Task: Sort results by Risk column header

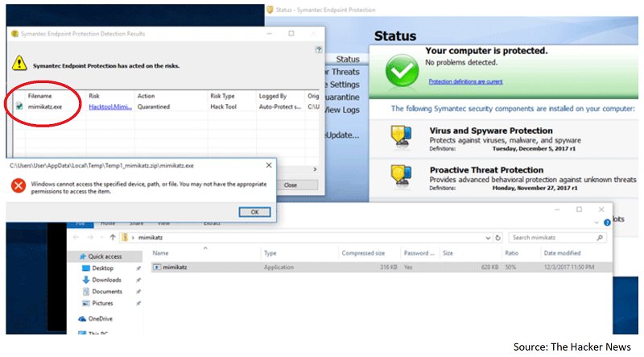Action: coord(94,96)
